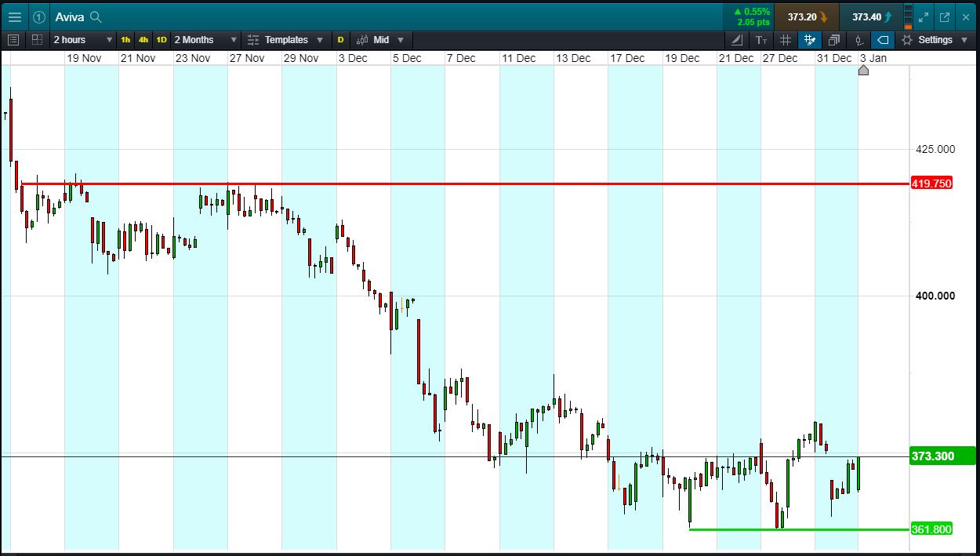
Task: Click the 21 Dec date label
Action: (x=736, y=58)
